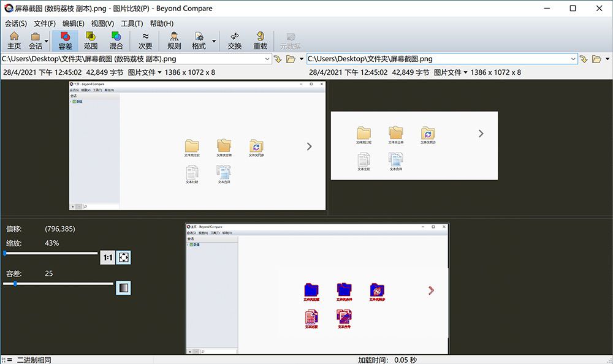Select the 容差 tolerance view mode
Viewport: 613px width, 364px height.
(x=66, y=40)
